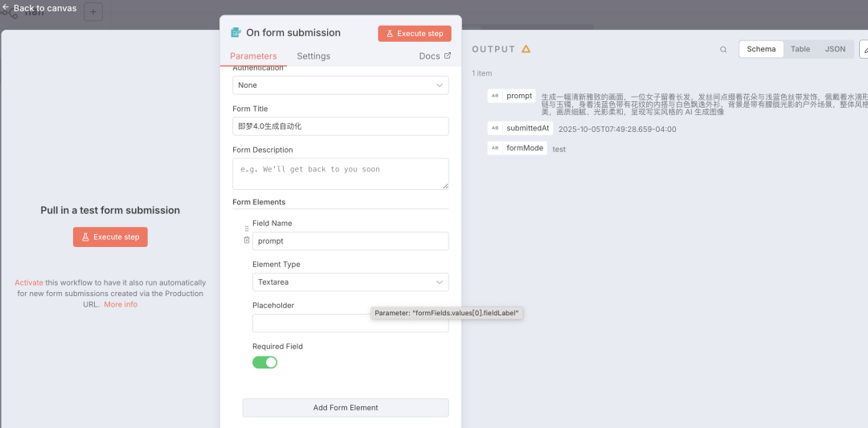
Task: Open the Authentication dropdown showing None
Action: [x=340, y=85]
